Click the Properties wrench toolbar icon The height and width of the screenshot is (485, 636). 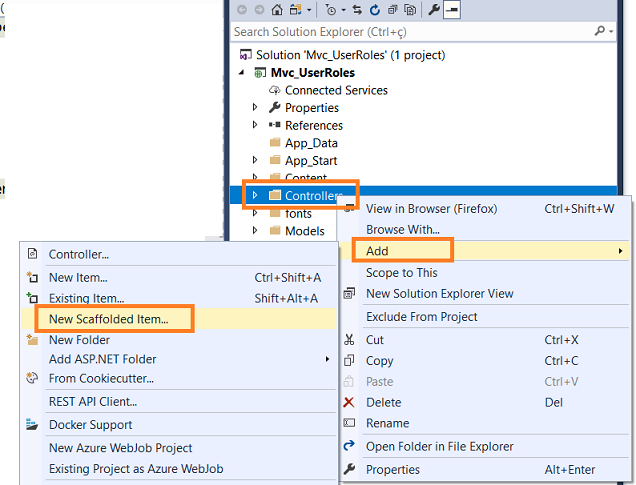click(x=434, y=10)
